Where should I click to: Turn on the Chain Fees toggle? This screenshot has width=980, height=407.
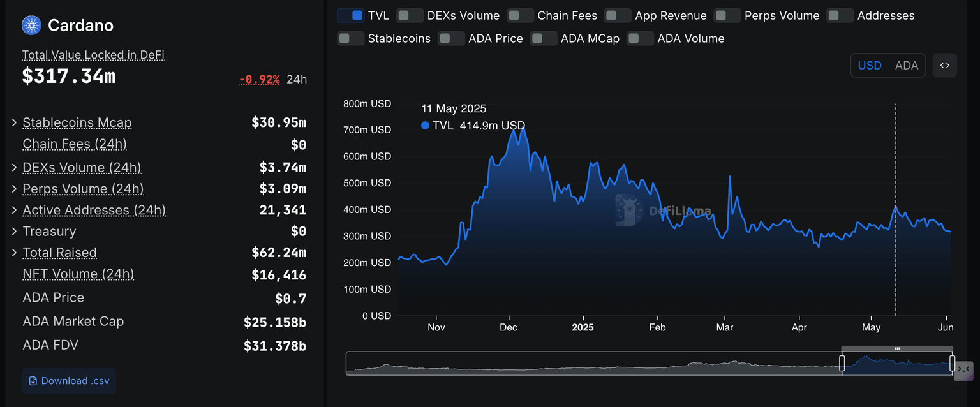coord(520,15)
